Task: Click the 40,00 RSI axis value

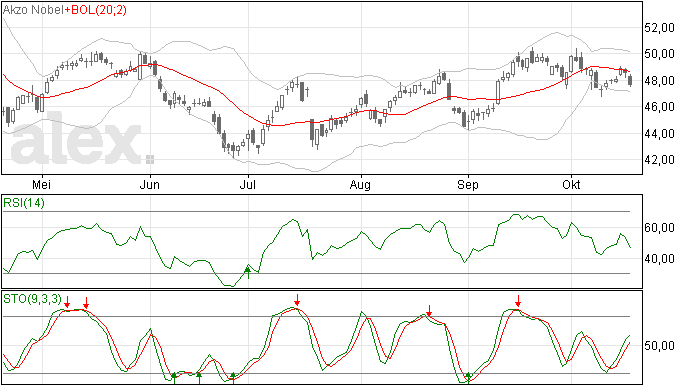Action: click(659, 258)
